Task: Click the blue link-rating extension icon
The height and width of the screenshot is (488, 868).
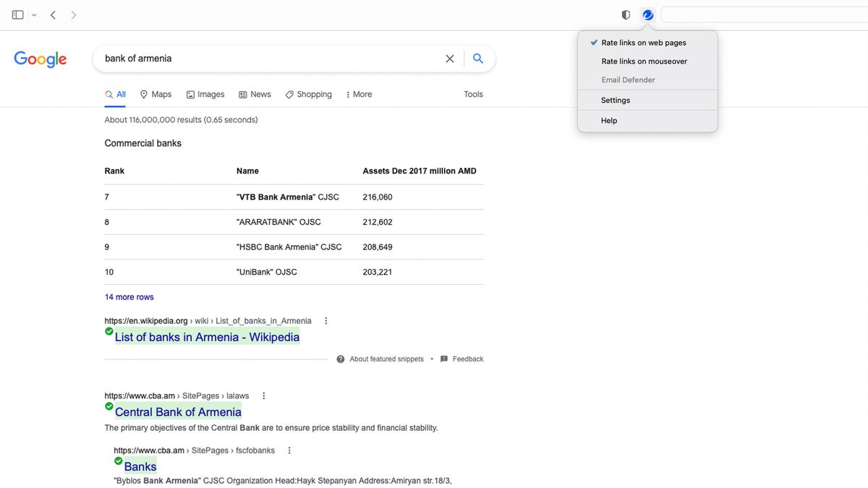Action: [x=648, y=14]
